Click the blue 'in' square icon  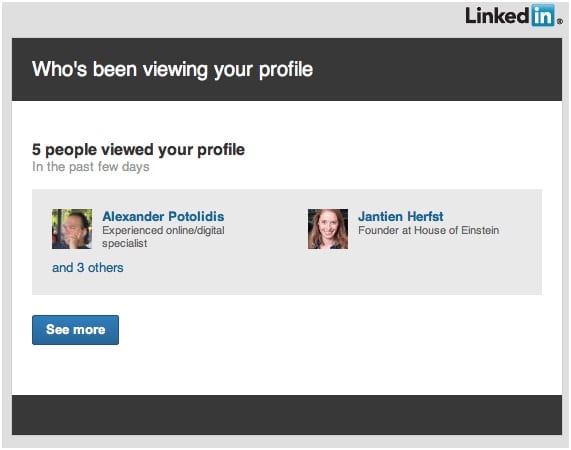click(543, 16)
